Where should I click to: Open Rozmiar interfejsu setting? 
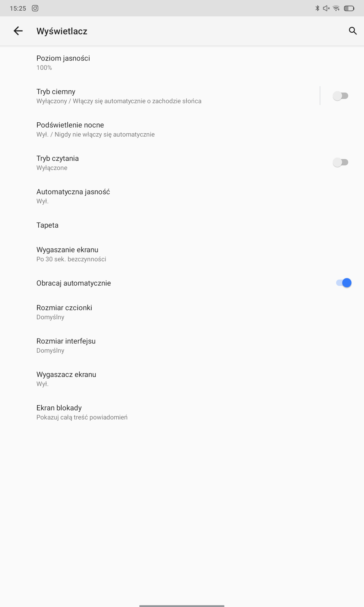point(182,346)
